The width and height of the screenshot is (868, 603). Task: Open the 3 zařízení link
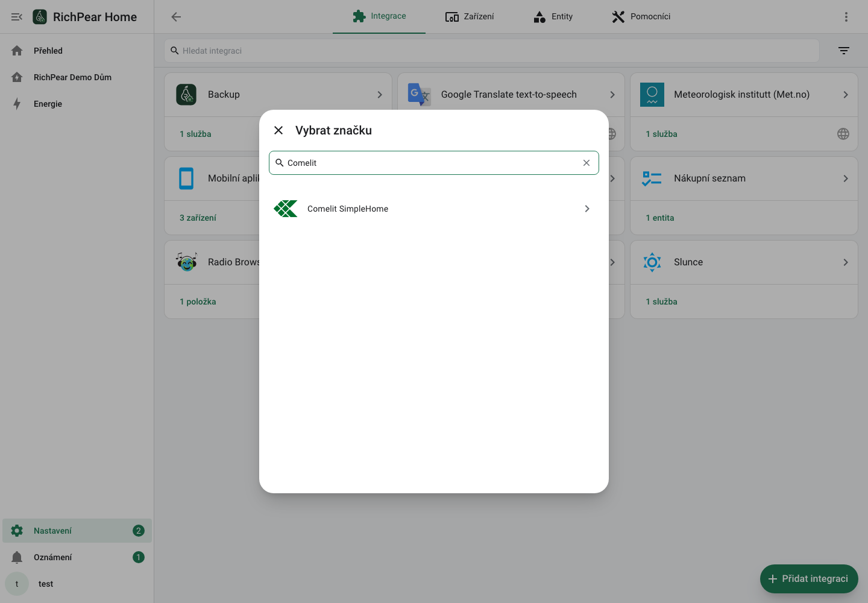198,218
